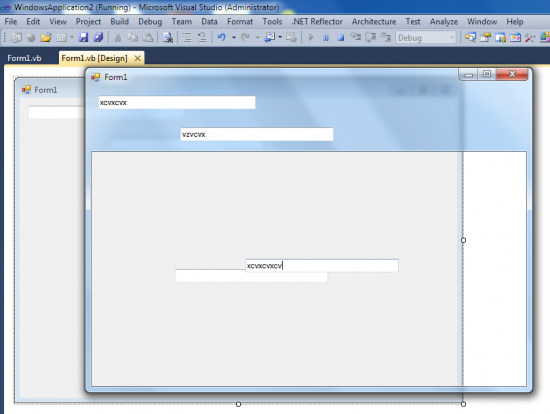
Task: Pause the debugging session
Action: [x=326, y=38]
